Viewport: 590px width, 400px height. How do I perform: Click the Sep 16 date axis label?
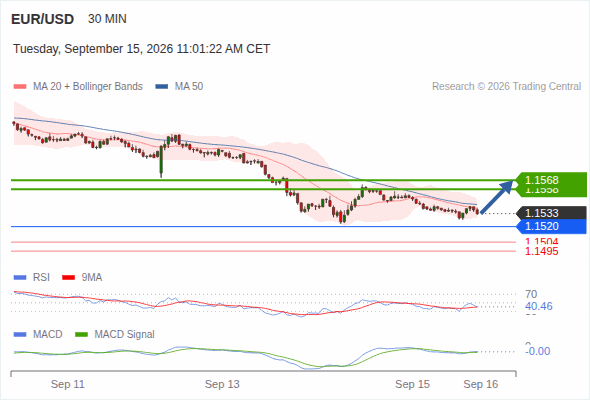coord(481,384)
